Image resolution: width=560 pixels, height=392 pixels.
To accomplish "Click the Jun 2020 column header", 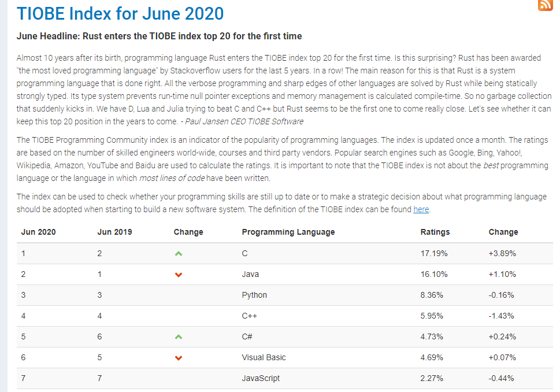I will pos(38,232).
